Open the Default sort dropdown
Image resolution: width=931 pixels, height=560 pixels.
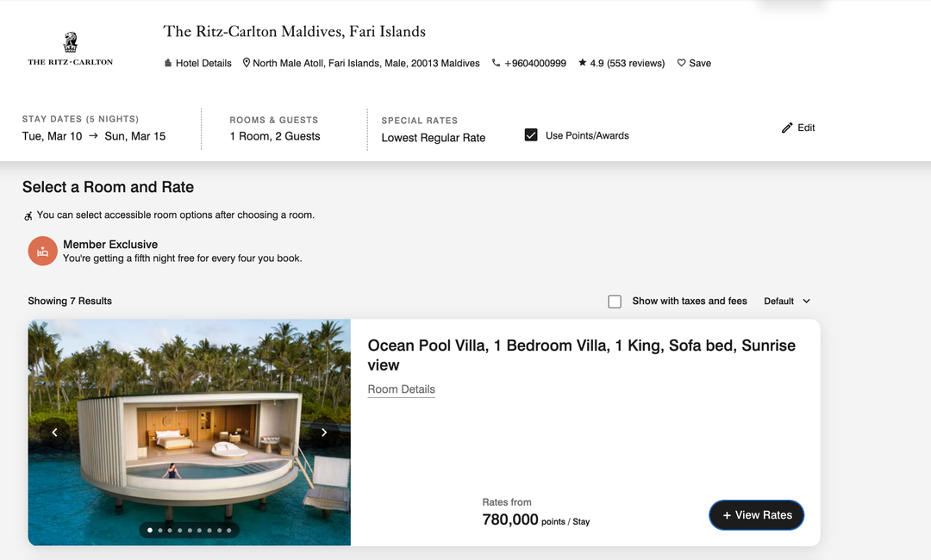[785, 301]
